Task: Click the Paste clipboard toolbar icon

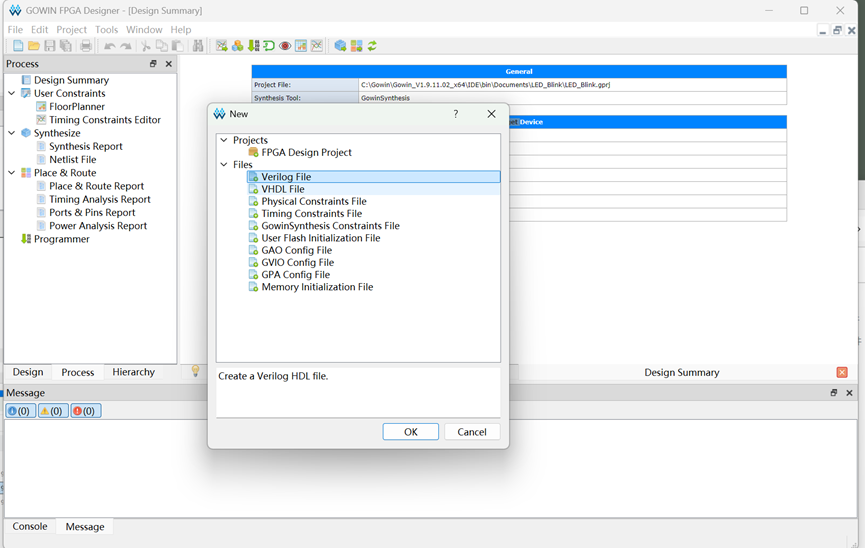Action: pyautogui.click(x=178, y=46)
